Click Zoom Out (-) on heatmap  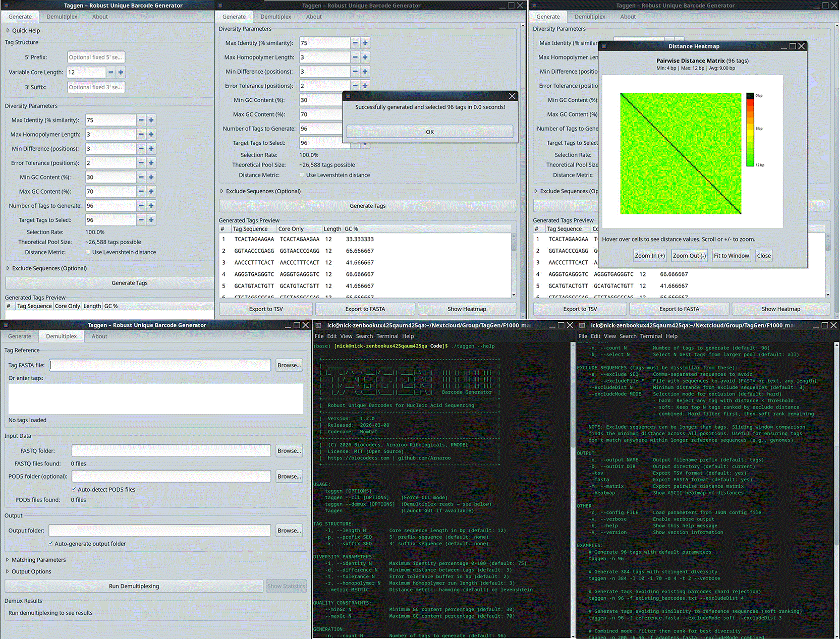tap(689, 256)
